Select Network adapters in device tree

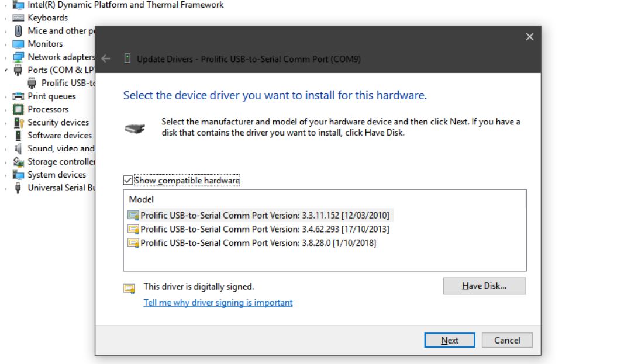coord(61,57)
